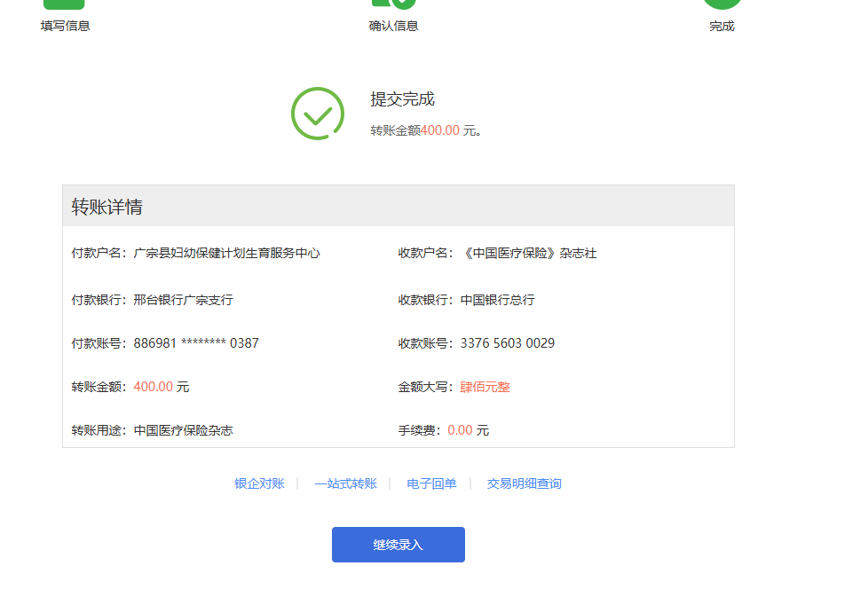Click the payer name 广宗县妇幼保健计划生育服务中心
The width and height of the screenshot is (868, 605).
pyautogui.click(x=226, y=253)
